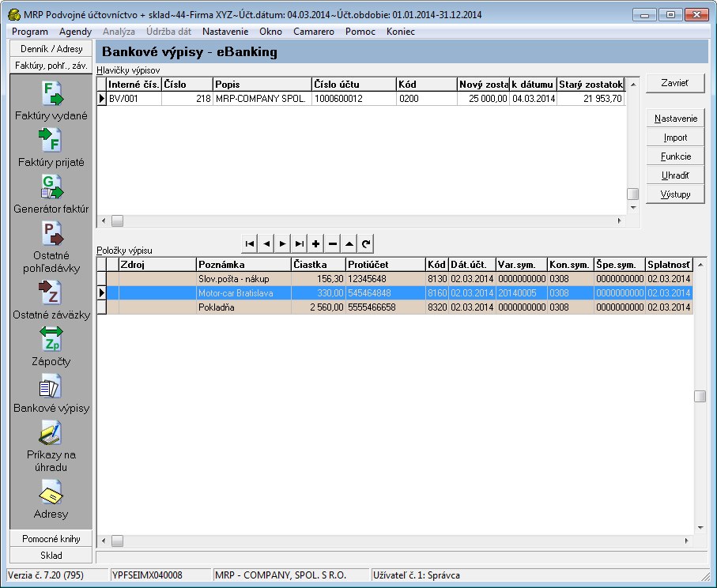Add new statement item with plus
Viewport: 717px width, 588px height.
316,244
